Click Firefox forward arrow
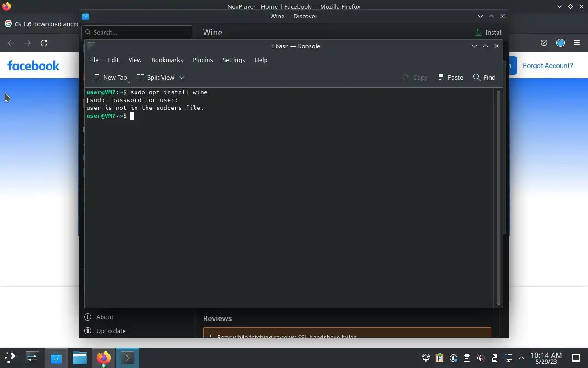588x368 pixels. click(28, 43)
